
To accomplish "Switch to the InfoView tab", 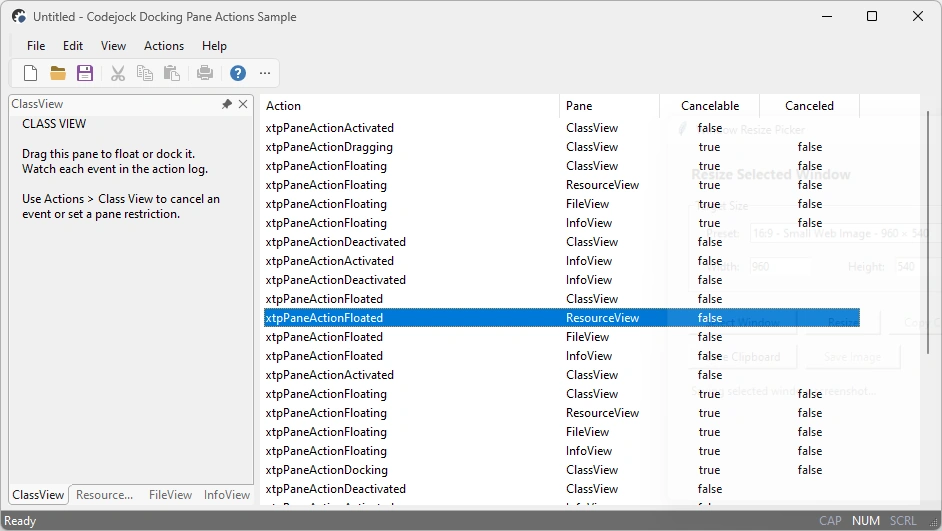I will point(226,495).
